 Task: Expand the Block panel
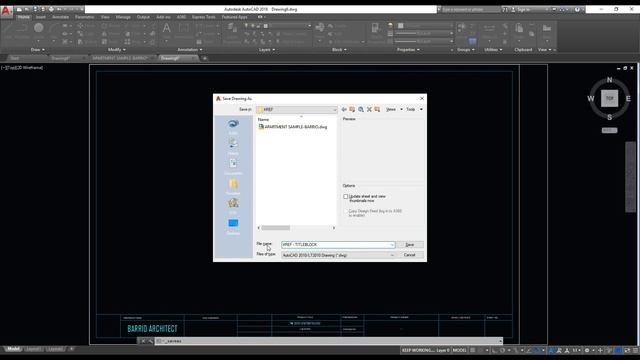[339, 50]
